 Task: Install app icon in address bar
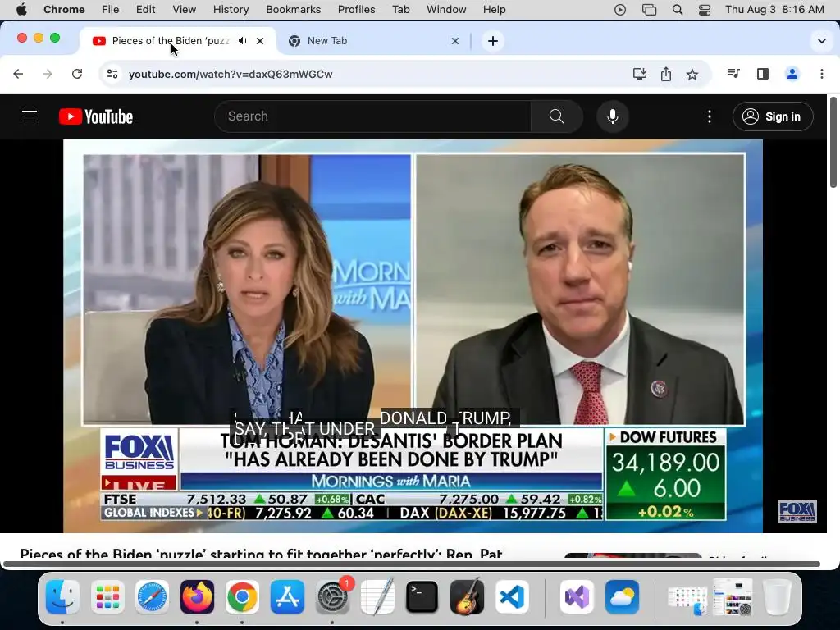640,74
